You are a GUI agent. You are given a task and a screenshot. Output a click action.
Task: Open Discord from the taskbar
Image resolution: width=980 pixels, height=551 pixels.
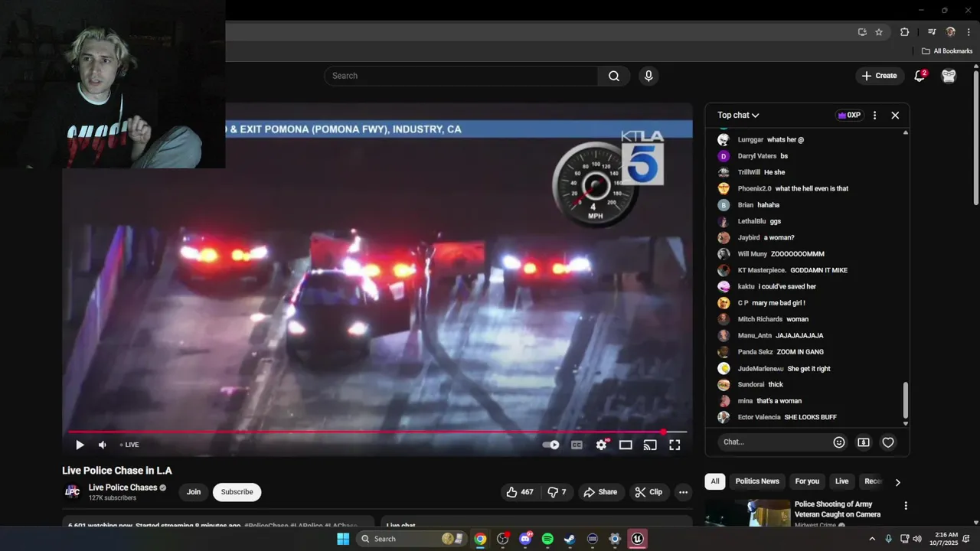pyautogui.click(x=525, y=539)
